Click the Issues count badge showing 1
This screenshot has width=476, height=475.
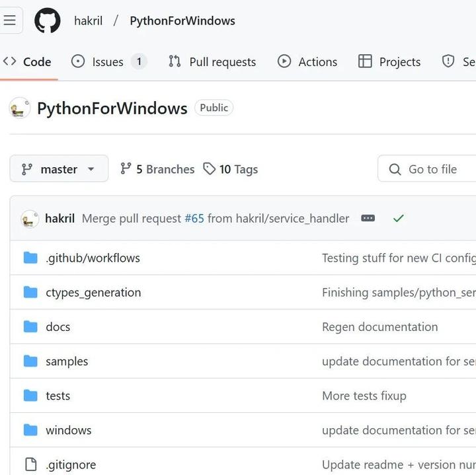[x=139, y=61]
